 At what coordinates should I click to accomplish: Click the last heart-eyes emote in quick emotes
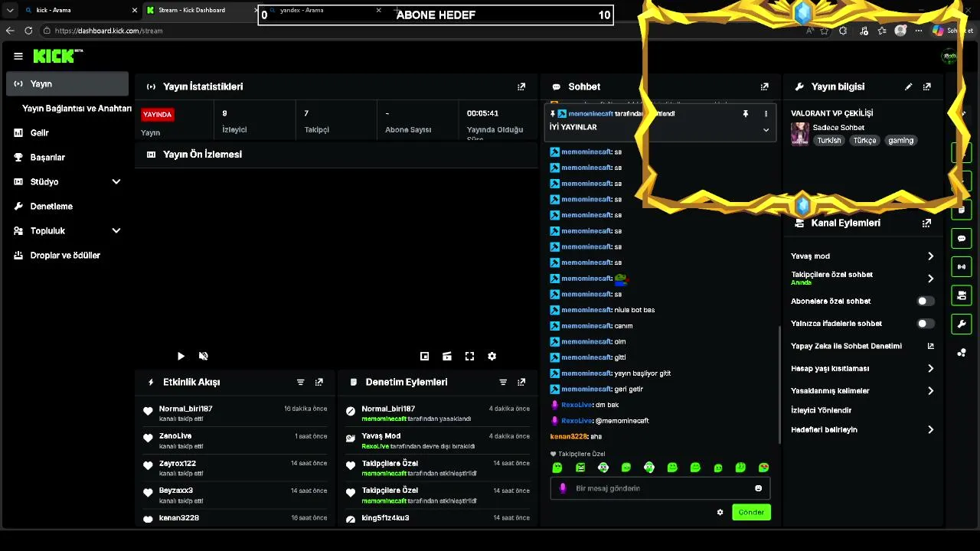[x=763, y=468]
